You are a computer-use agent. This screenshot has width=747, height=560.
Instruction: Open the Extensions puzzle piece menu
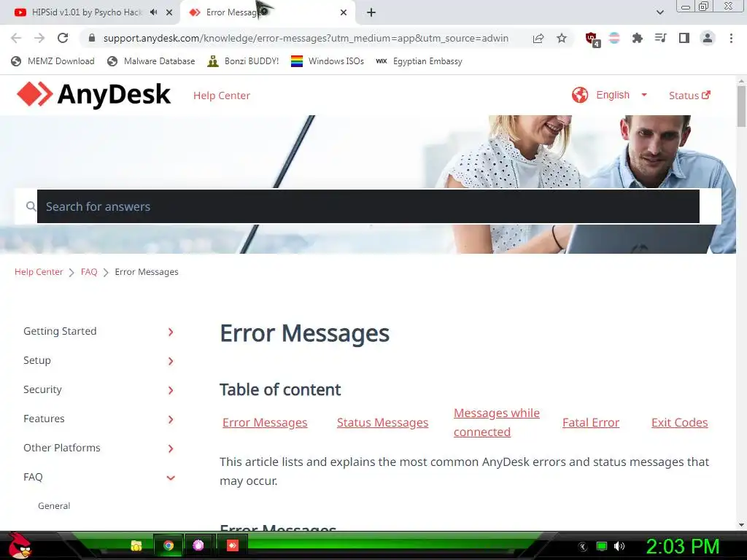click(x=637, y=38)
